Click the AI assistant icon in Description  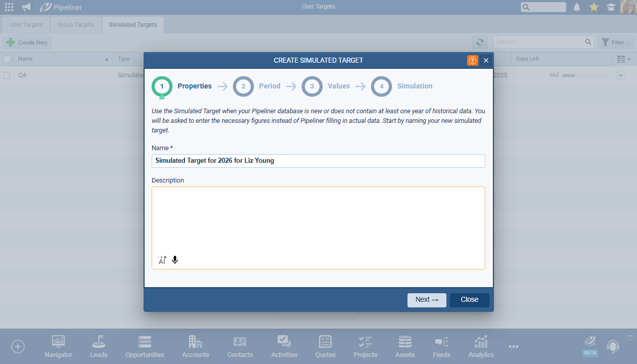point(162,260)
